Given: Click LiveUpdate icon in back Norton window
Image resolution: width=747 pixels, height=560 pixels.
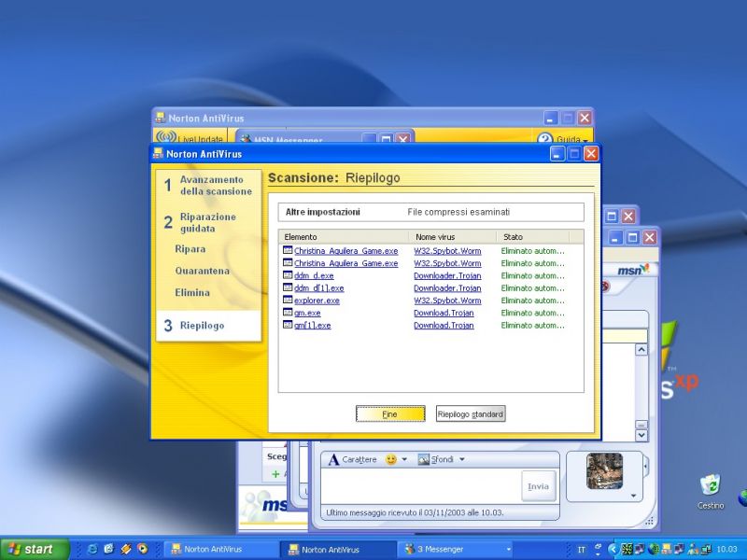Looking at the screenshot, I should click(x=166, y=137).
